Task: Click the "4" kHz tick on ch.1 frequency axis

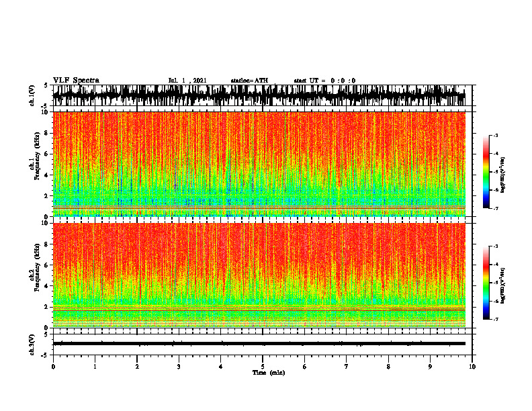Action: pos(47,175)
